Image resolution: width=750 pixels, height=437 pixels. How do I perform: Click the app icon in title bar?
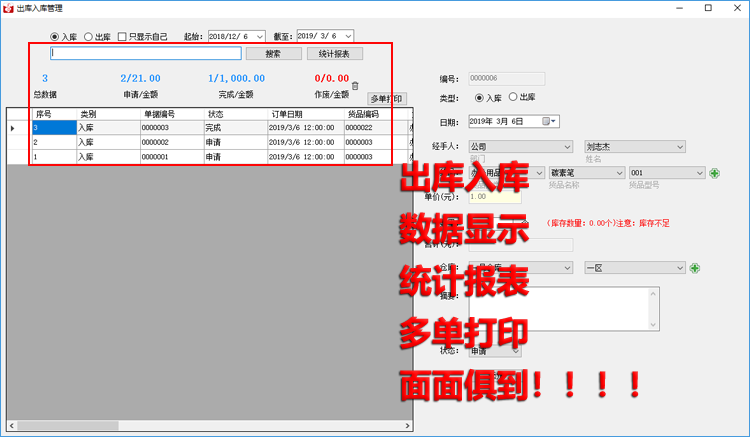pyautogui.click(x=8, y=7)
